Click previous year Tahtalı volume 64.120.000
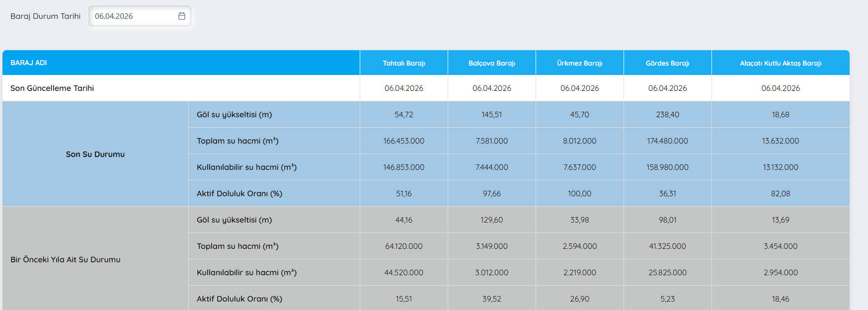Image resolution: width=868 pixels, height=310 pixels. (x=403, y=246)
